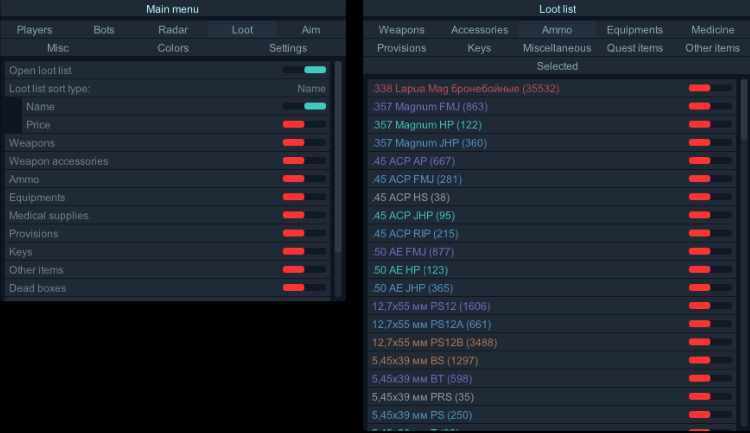The height and width of the screenshot is (433, 750).
Task: Switch to the Radar tab
Action: (173, 30)
